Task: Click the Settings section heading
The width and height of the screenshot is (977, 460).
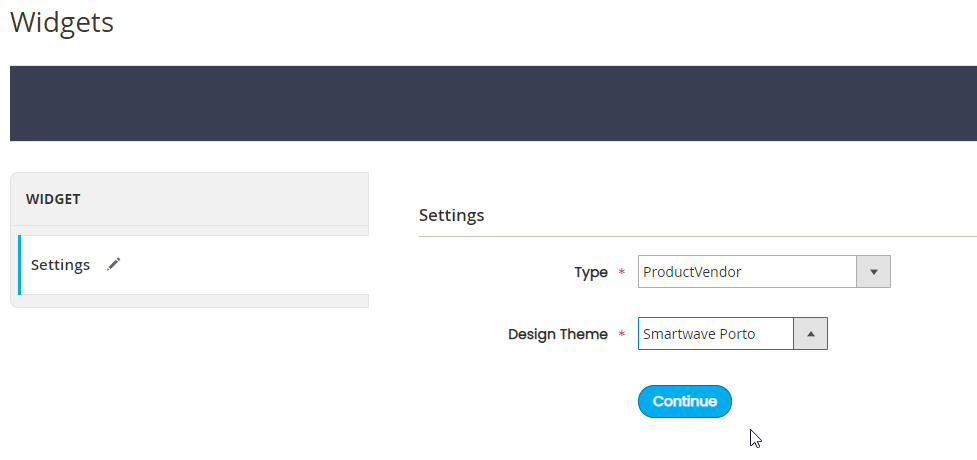Action: click(x=451, y=216)
